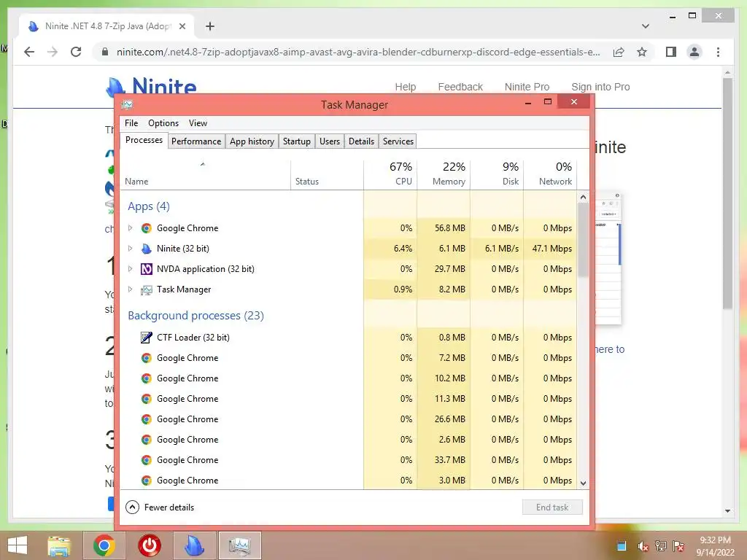Open File Explorer from the taskbar

59,545
